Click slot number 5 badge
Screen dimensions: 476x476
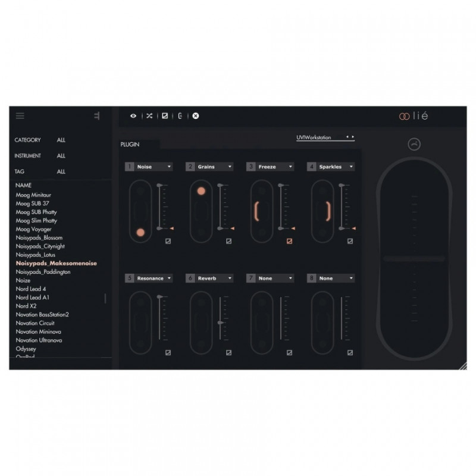tap(129, 278)
